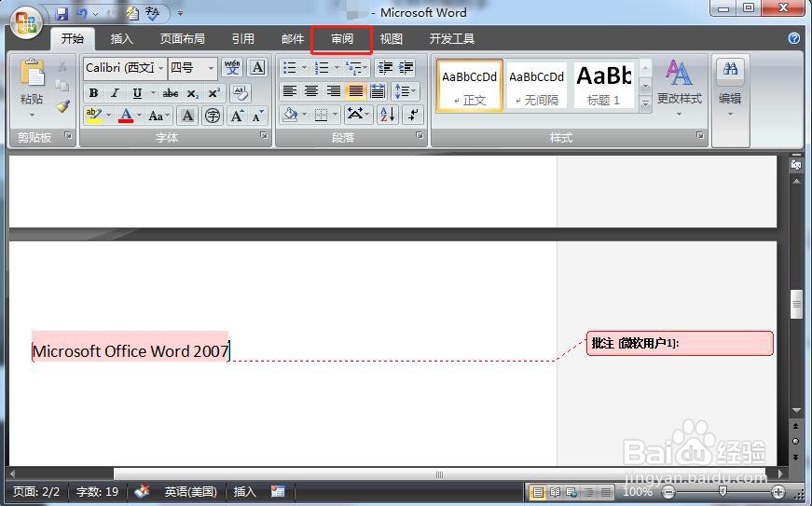Open the font size 四号 dropdown
812x506 pixels.
(x=211, y=68)
